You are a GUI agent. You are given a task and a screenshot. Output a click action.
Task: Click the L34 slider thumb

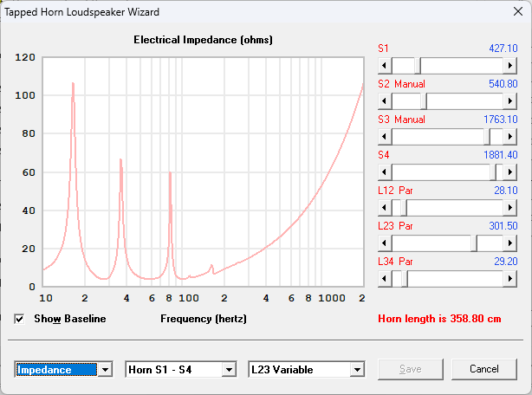[405, 279]
